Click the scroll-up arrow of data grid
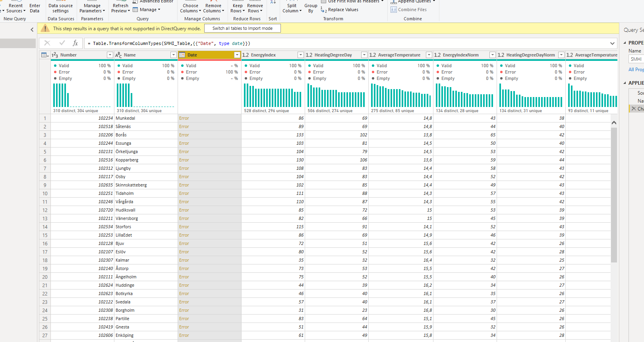This screenshot has height=342, width=644. coord(614,123)
